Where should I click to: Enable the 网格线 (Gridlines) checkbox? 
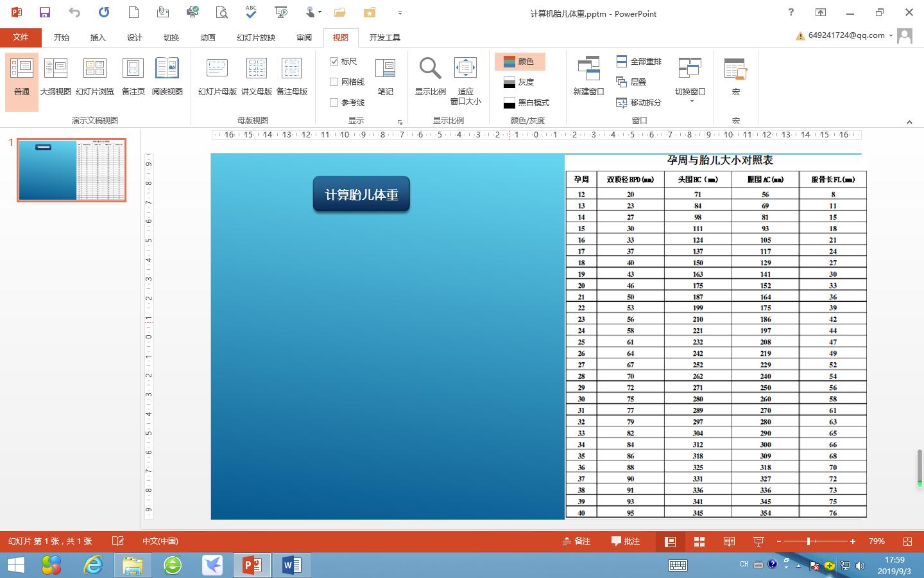334,82
